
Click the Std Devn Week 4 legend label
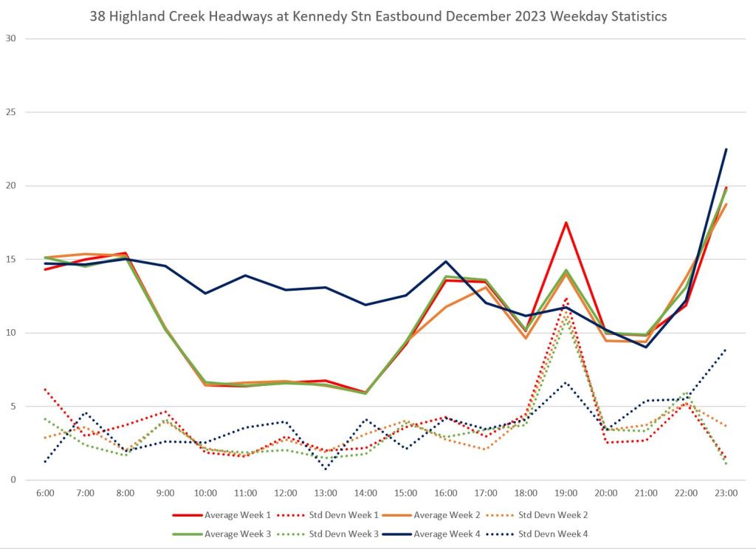[554, 533]
